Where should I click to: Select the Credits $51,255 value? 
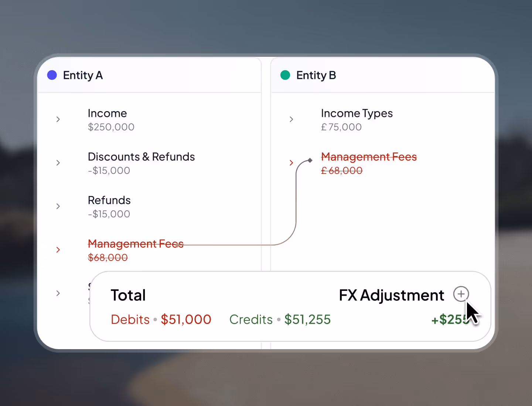coord(307,319)
